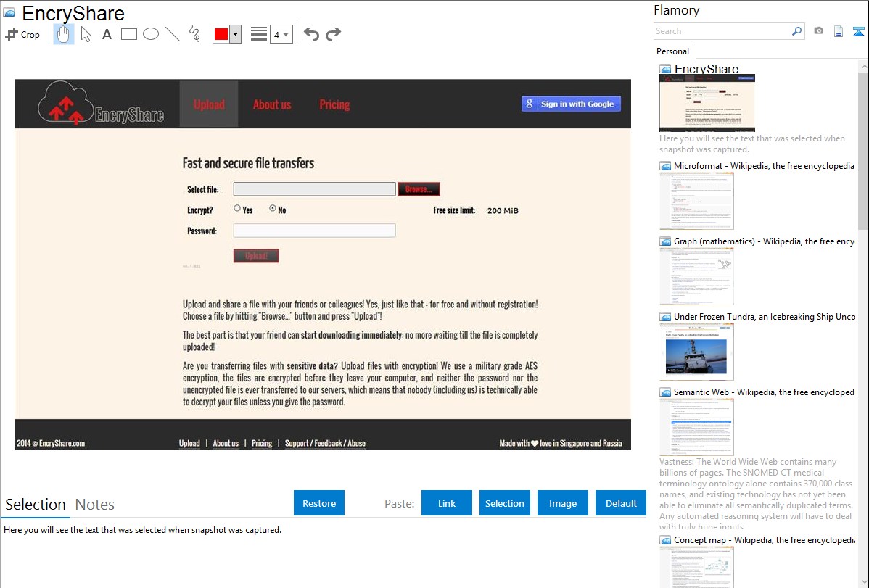
Task: Open the Personal tab in Flamory
Action: coord(673,51)
